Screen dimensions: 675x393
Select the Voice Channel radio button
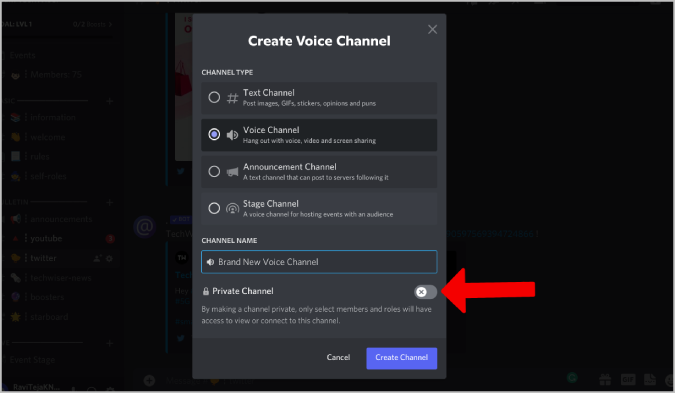[214, 135]
